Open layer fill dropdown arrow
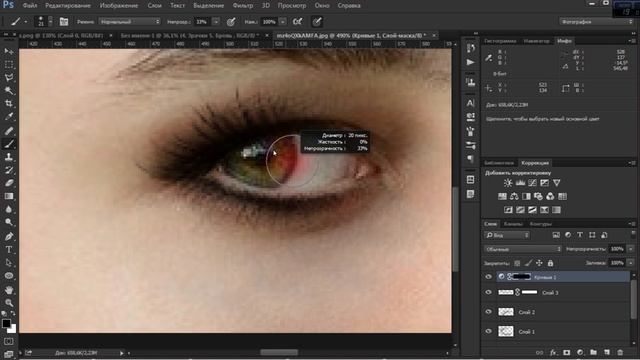Screen dimensions: 640x360 (x=631, y=263)
